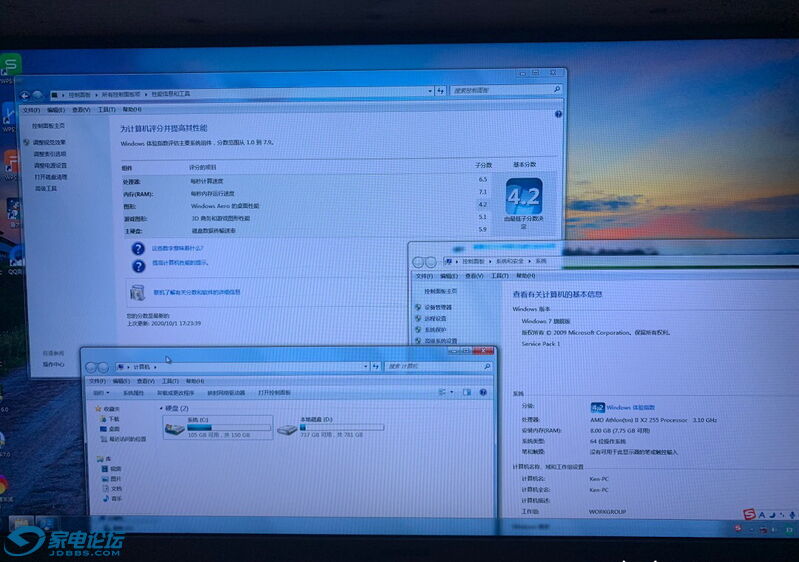The image size is (799, 562).
Task: Click back button in System window
Action: tap(418, 262)
